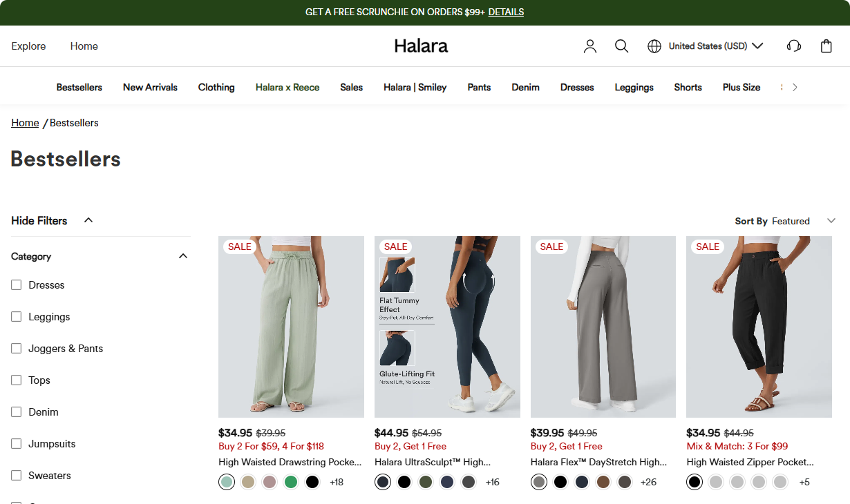The image size is (850, 504).
Task: Click the search magnifier icon
Action: click(x=621, y=46)
